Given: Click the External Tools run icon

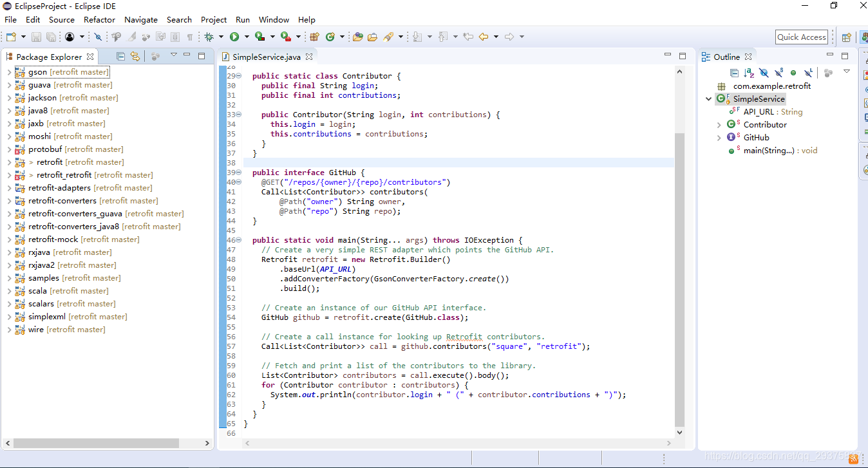Looking at the screenshot, I should click(x=285, y=37).
